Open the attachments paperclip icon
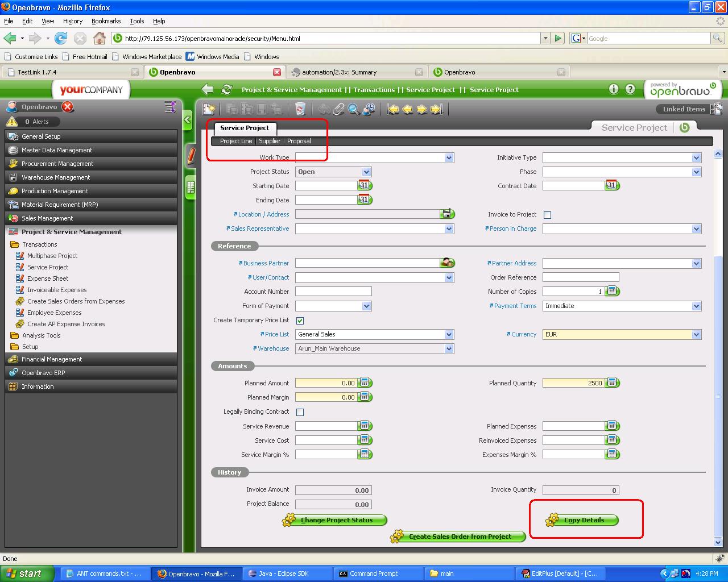The width and height of the screenshot is (728, 582). 339,109
